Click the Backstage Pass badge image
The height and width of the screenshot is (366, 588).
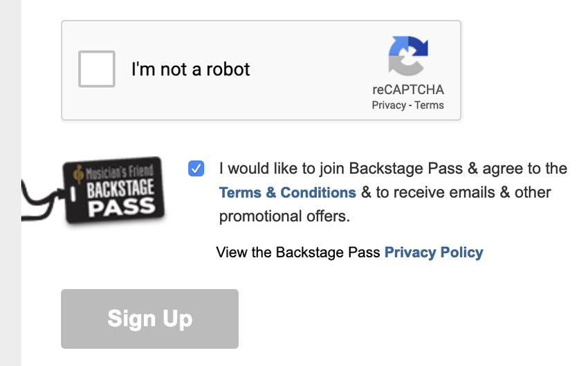(x=94, y=190)
